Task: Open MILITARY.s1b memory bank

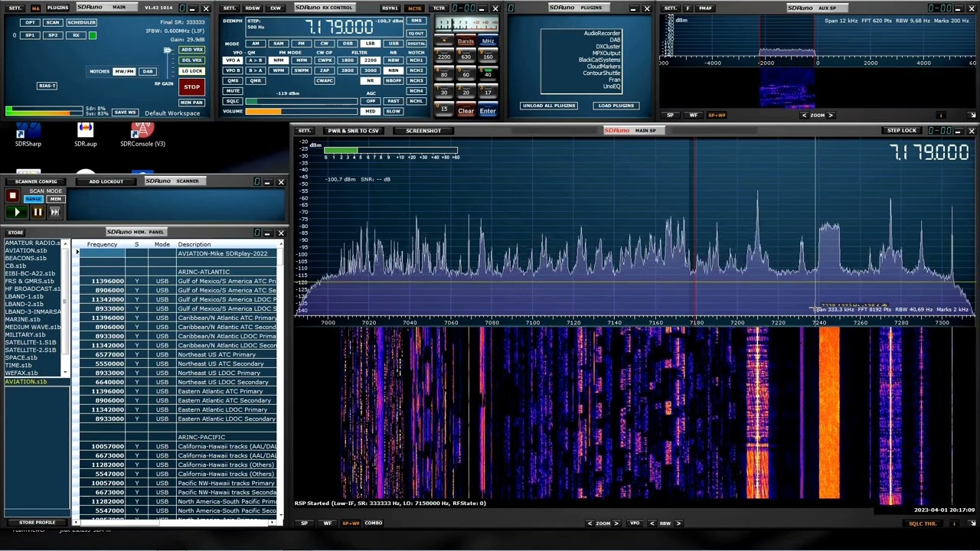Action: click(25, 335)
